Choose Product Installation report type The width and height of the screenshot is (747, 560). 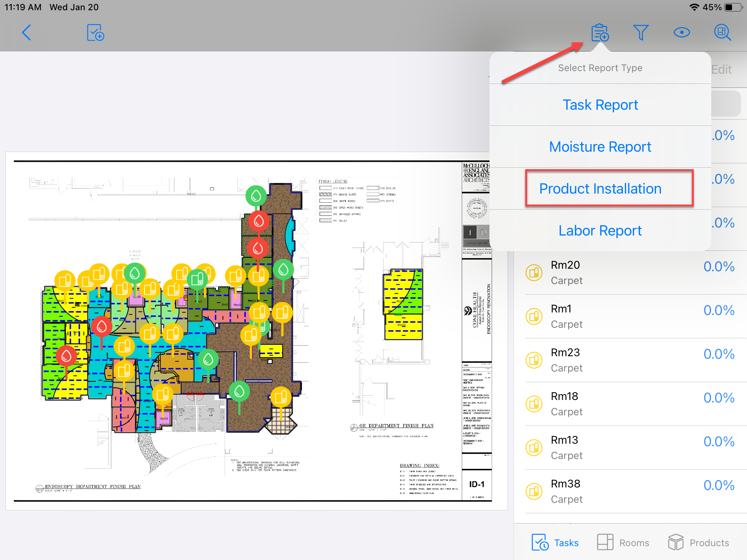tap(600, 189)
